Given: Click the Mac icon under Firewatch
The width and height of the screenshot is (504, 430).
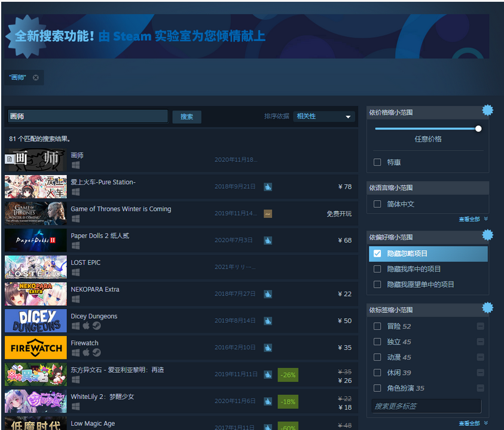Looking at the screenshot, I should (86, 352).
